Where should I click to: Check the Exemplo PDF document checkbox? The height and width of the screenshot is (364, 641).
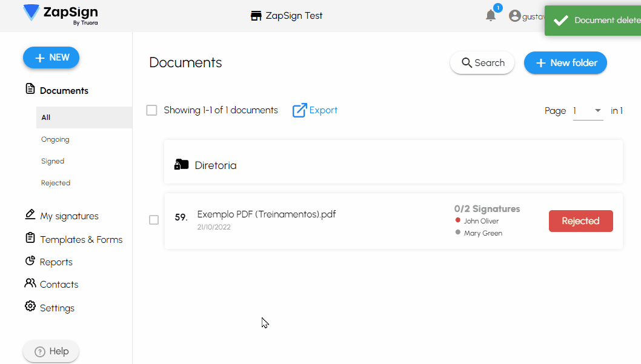point(153,220)
